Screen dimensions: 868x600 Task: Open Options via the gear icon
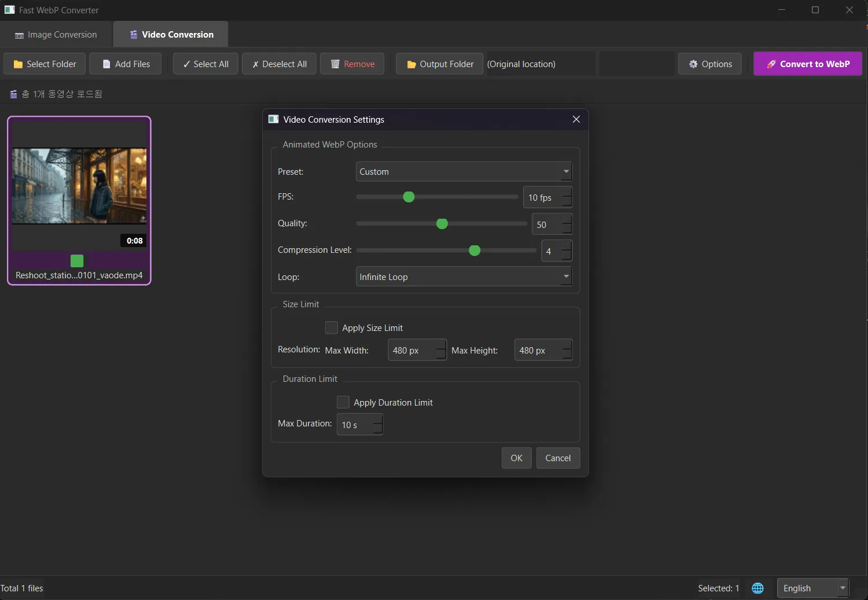(x=693, y=64)
